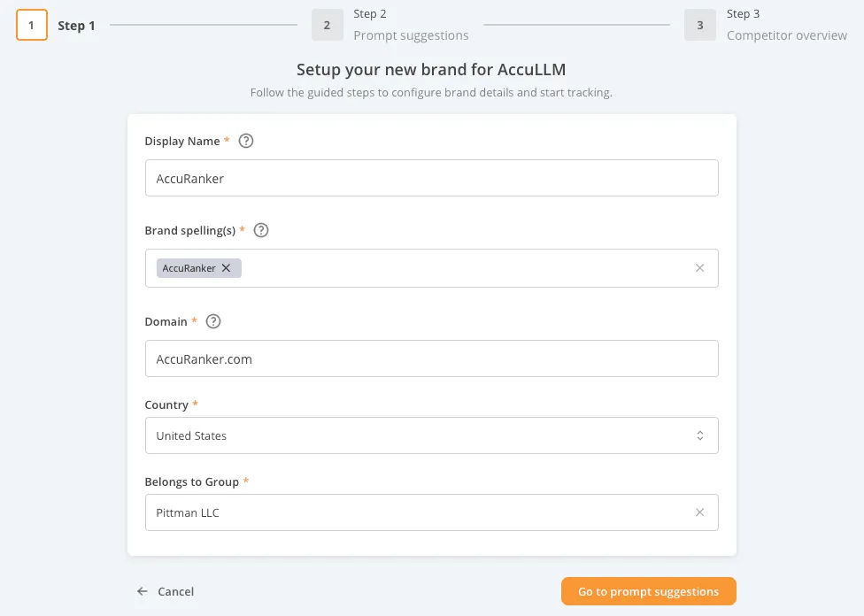Screen dimensions: 864x616
Task: Switch to the Competitor overview step
Action: (x=786, y=35)
